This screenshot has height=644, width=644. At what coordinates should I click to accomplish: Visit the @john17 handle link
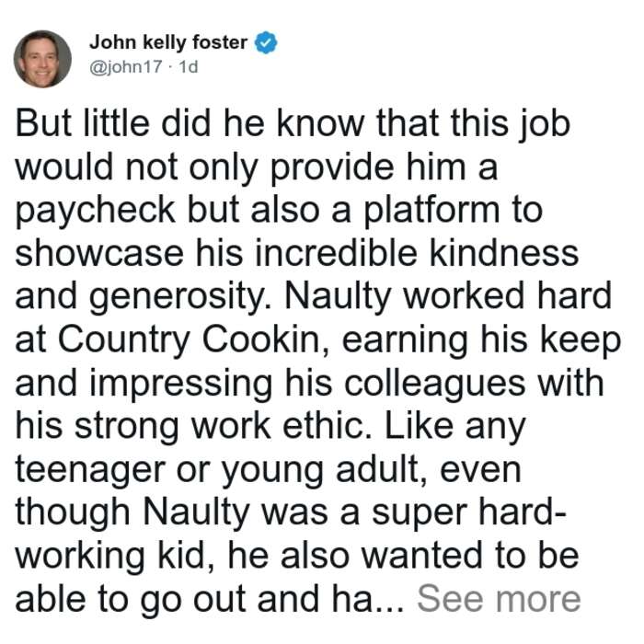coord(126,66)
